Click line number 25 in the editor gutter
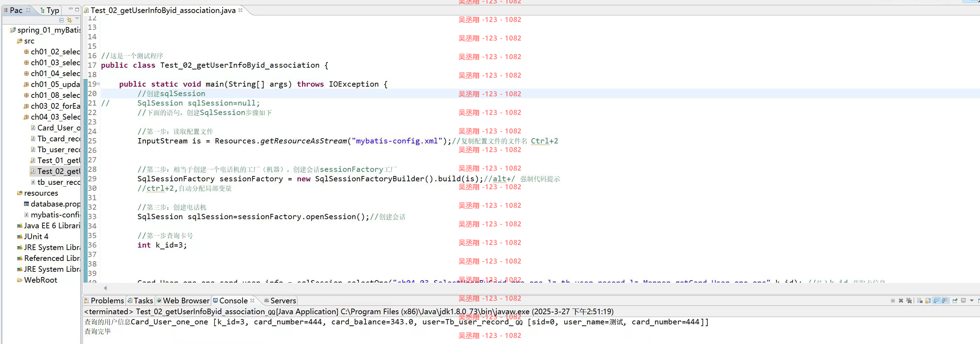The height and width of the screenshot is (344, 980). pyautogui.click(x=93, y=141)
